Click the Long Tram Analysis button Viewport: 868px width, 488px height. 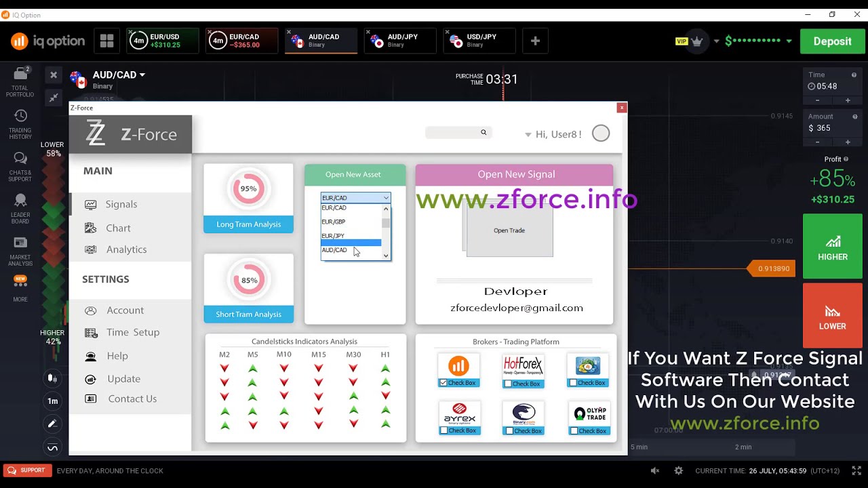pyautogui.click(x=248, y=224)
